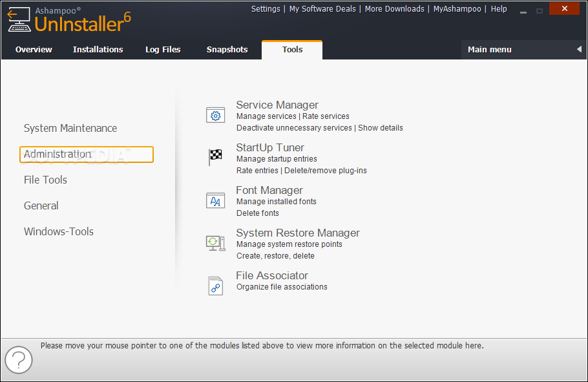This screenshot has height=382, width=588.
Task: Close the UnInstaller window
Action: pyautogui.click(x=564, y=8)
